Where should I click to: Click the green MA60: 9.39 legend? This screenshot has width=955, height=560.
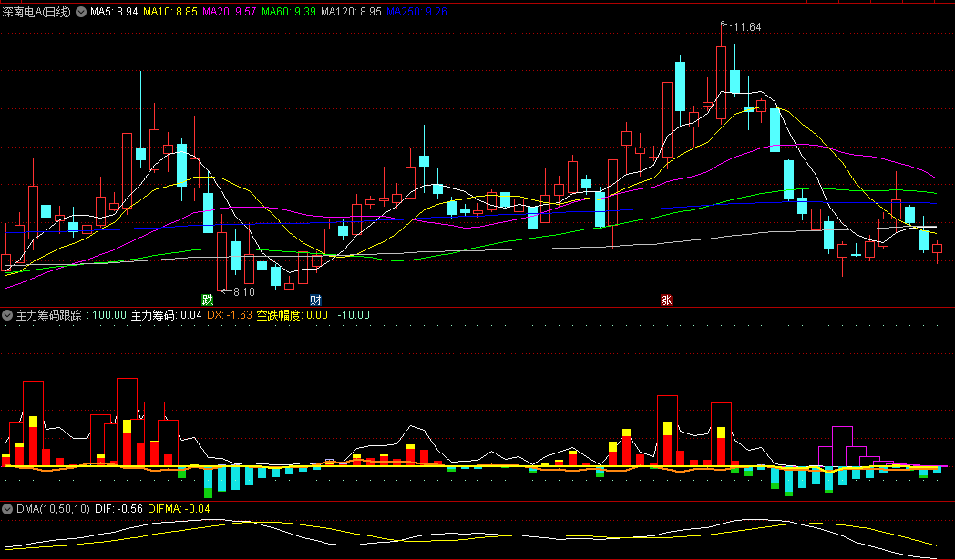tap(289, 12)
